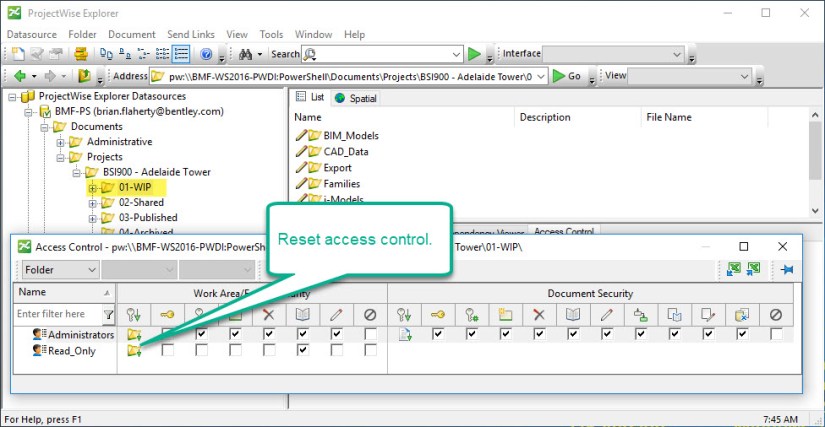
Task: Click the first green import/export icon
Action: point(734,269)
